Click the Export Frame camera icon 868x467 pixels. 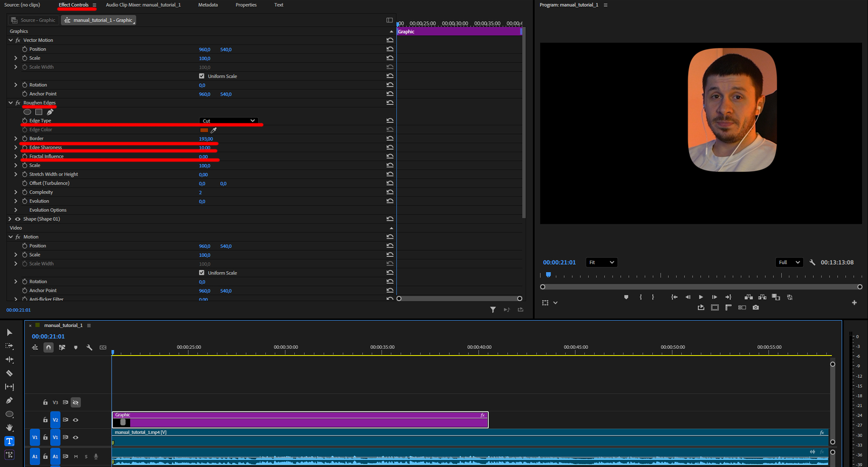[755, 308]
